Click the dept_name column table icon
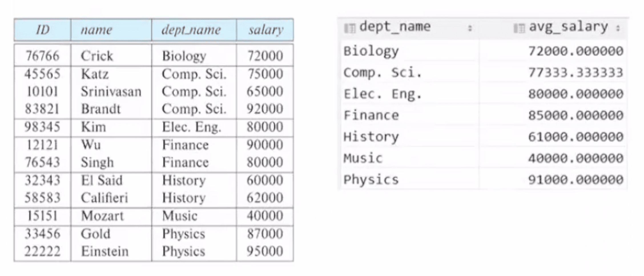The image size is (644, 276). coord(349,28)
